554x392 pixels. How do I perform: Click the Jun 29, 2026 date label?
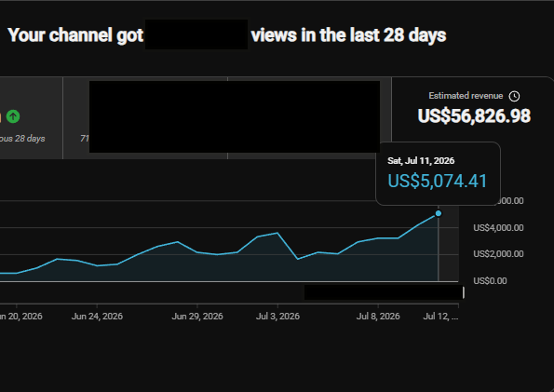point(197,317)
